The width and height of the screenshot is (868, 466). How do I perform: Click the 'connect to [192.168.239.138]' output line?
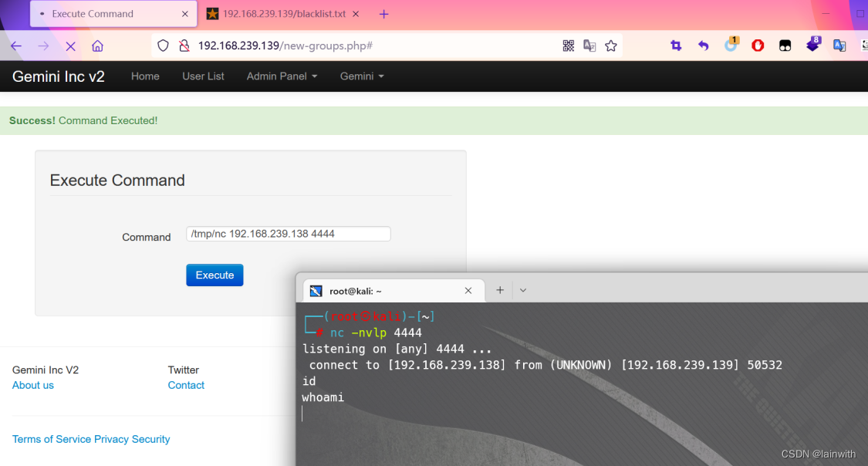coord(545,365)
